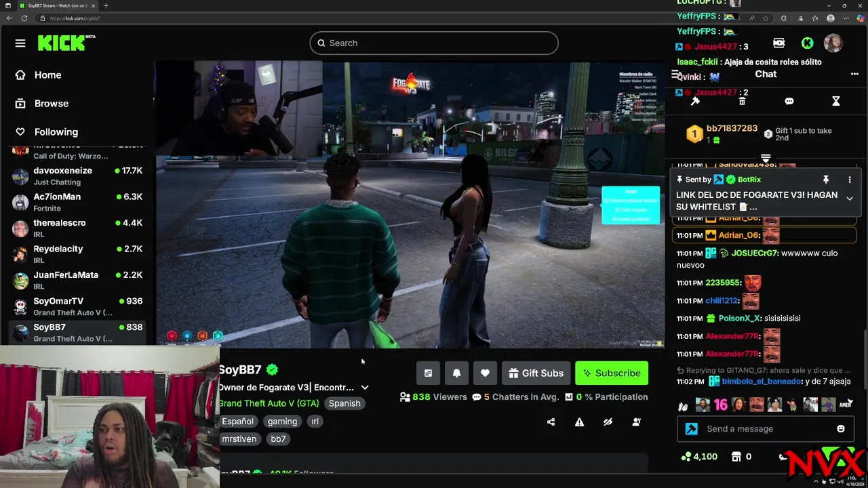
Task: Click the moderator user-tools icon
Action: (636, 422)
